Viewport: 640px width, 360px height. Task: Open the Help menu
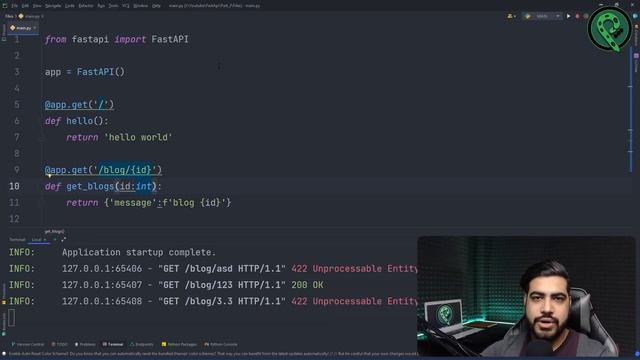pyautogui.click(x=156, y=6)
